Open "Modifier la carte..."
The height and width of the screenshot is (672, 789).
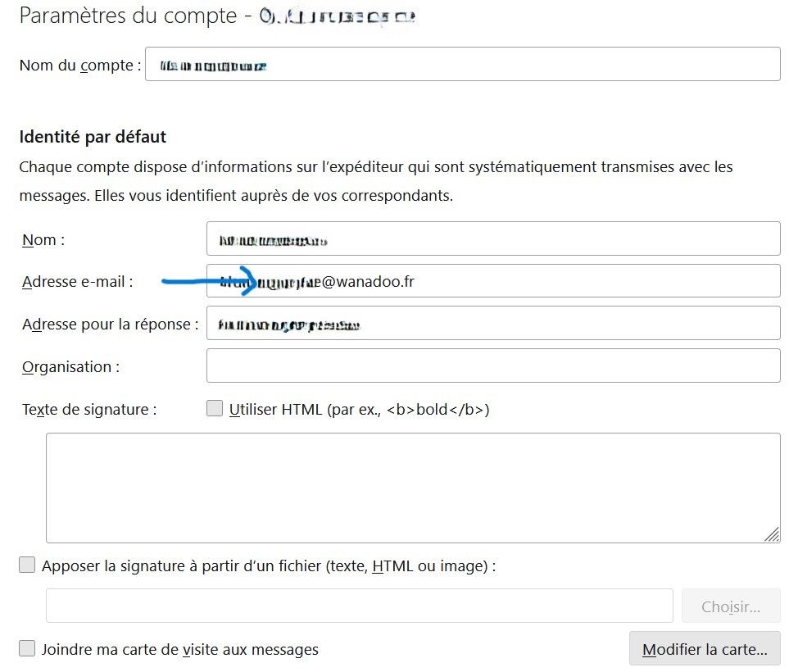(x=705, y=648)
